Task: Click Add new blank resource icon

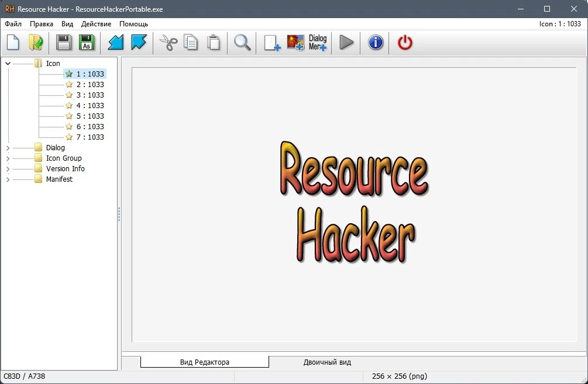Action: [x=272, y=43]
